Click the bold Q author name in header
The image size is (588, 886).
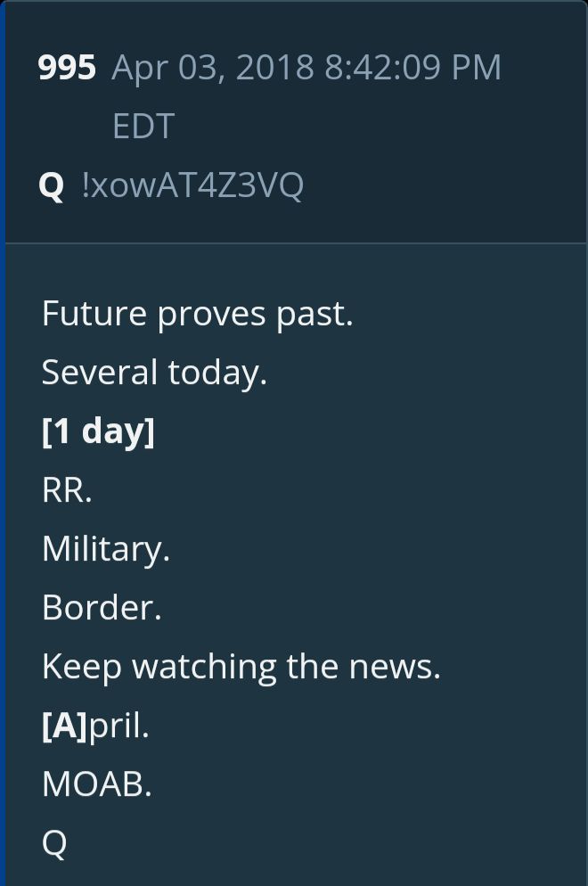[51, 185]
